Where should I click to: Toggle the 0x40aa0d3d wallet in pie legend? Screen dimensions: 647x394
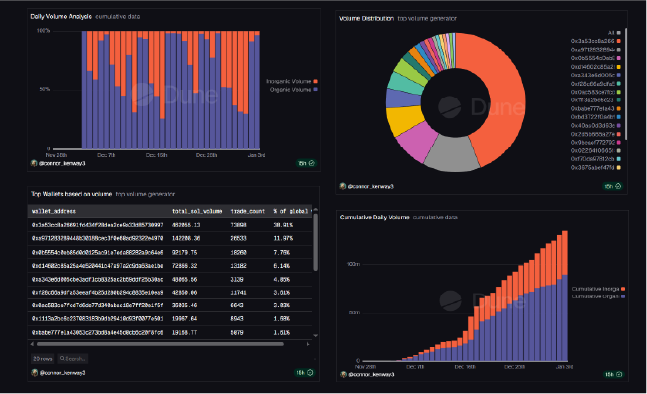pyautogui.click(x=595, y=125)
